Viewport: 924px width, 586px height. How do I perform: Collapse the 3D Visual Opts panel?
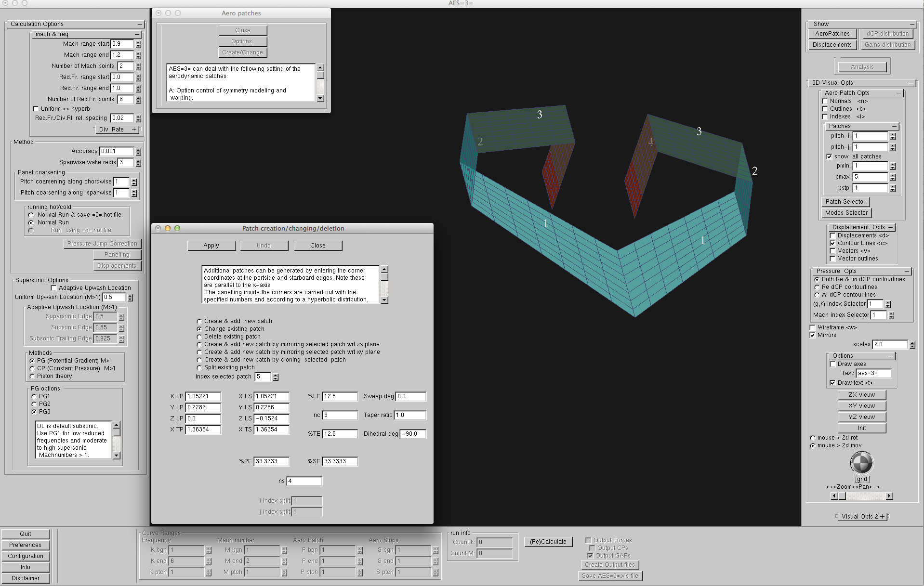coord(911,83)
